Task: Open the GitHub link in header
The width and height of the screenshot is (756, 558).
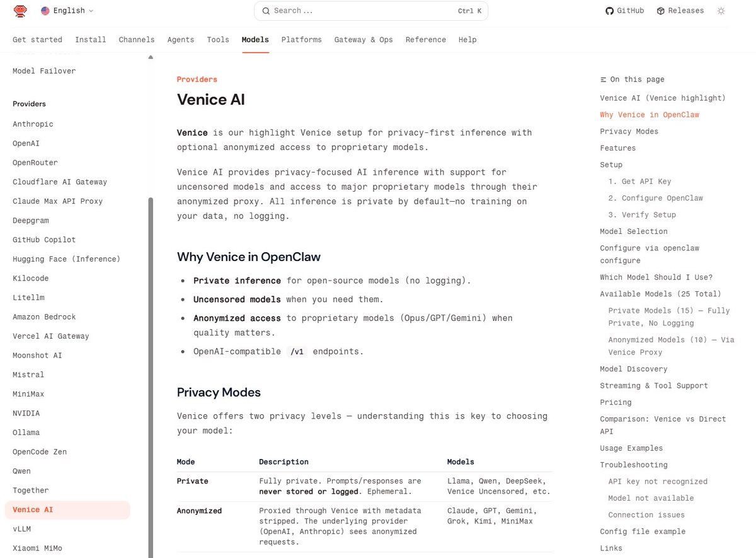Action: 625,11
